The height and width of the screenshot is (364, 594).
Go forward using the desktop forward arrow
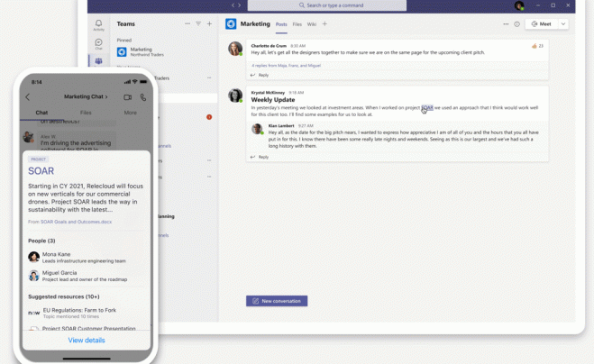[x=240, y=5]
